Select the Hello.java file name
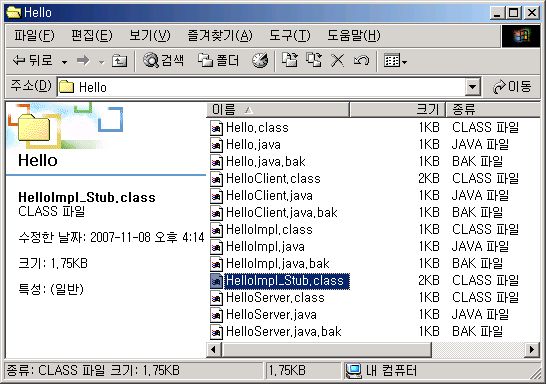The height and width of the screenshot is (384, 546). pyautogui.click(x=253, y=145)
